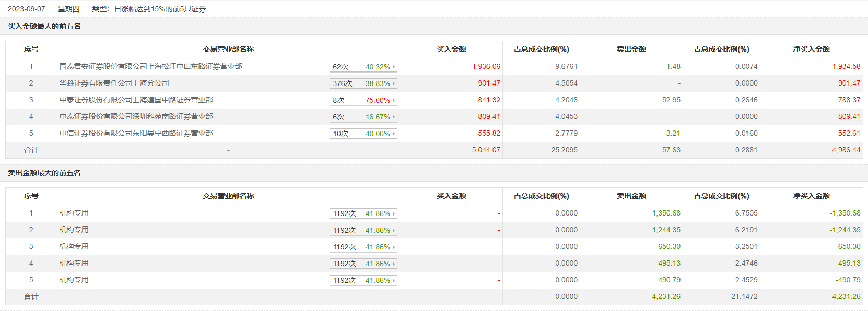Click sell amount 490.79

[669, 280]
